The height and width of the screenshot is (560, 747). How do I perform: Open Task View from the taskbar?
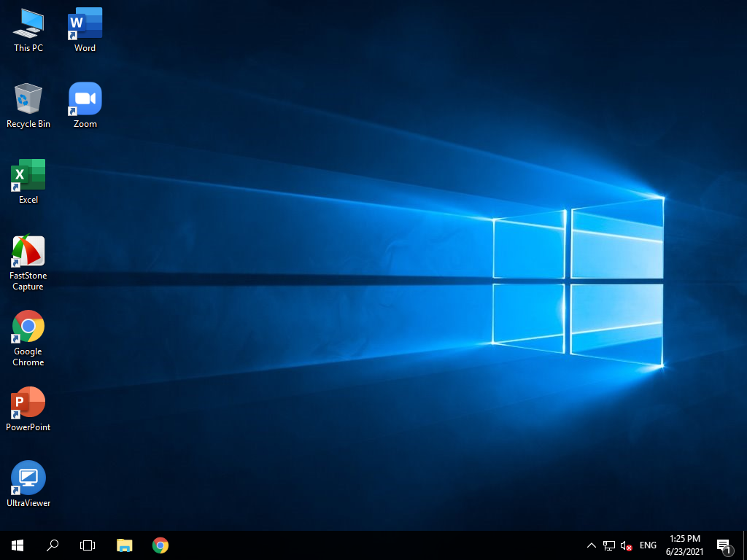[x=88, y=545]
